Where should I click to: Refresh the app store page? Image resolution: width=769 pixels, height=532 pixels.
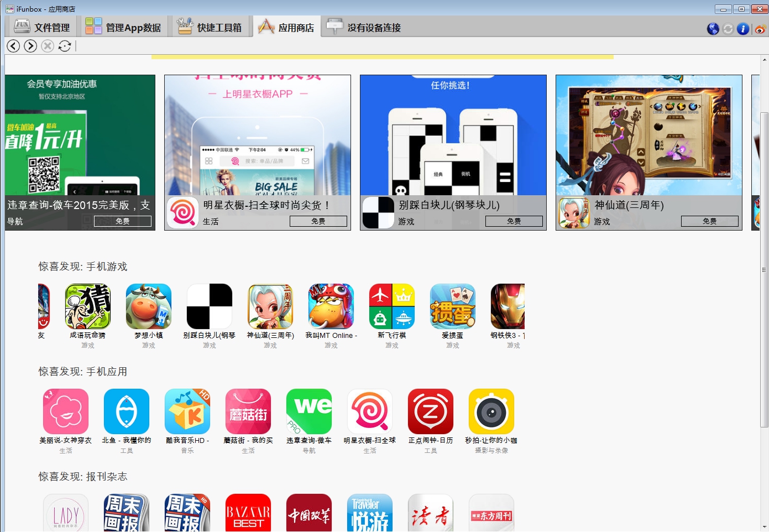coord(65,46)
